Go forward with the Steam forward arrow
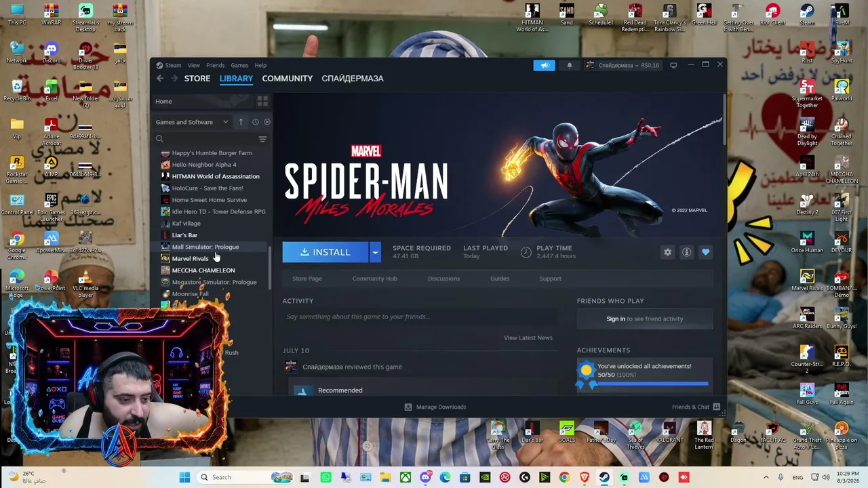868x488 pixels. (x=174, y=79)
